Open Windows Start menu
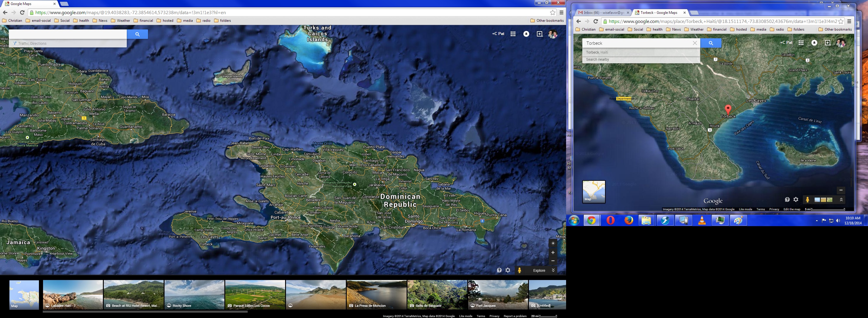868x318 pixels. [574, 221]
